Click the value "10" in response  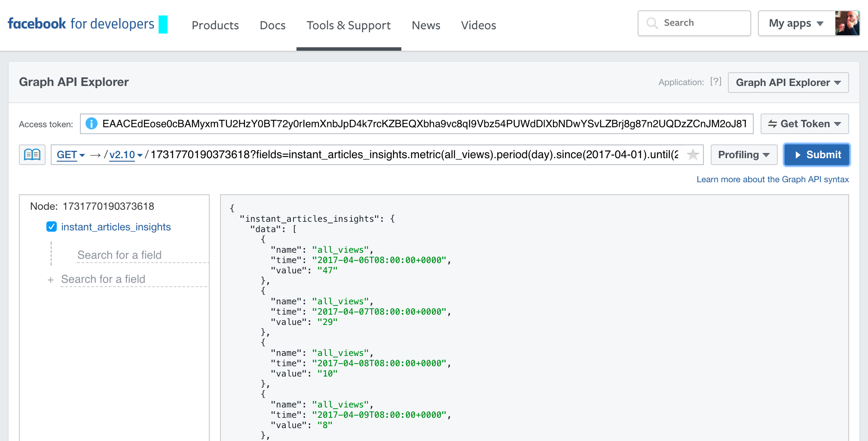click(x=327, y=374)
